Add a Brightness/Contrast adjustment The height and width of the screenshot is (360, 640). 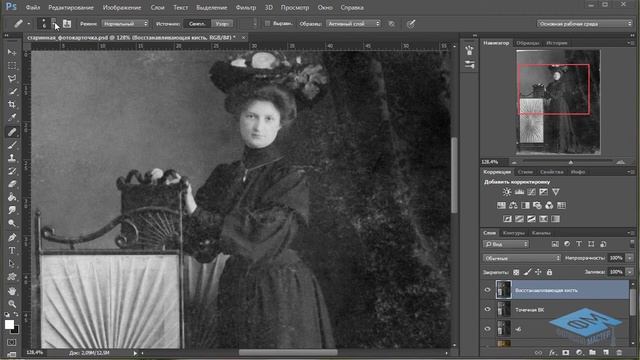coord(507,191)
